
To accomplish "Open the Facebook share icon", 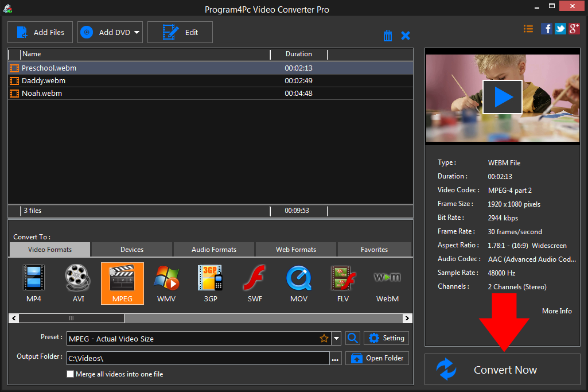I will pos(546,28).
